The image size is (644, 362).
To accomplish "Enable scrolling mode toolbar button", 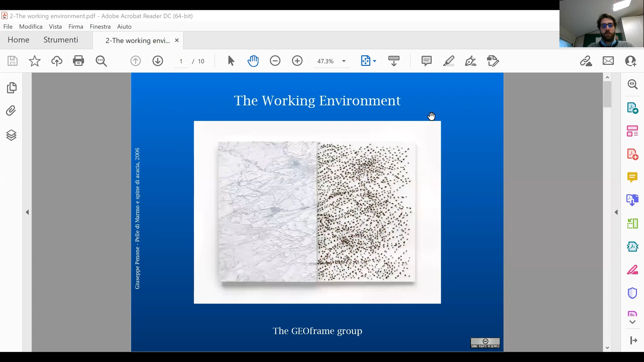I will 394,61.
